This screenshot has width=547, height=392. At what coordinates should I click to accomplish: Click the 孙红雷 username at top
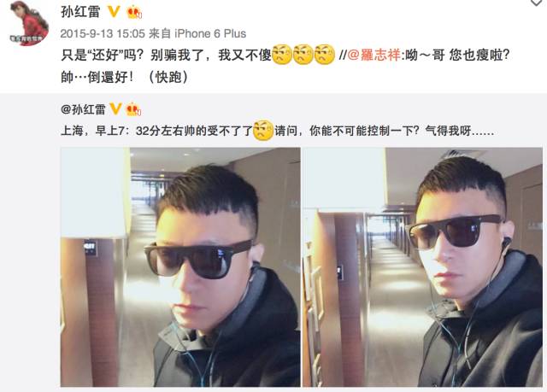(x=80, y=12)
